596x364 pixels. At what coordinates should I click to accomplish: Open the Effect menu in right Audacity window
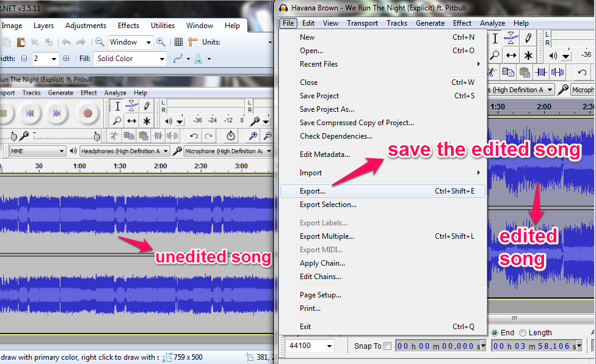coord(462,23)
